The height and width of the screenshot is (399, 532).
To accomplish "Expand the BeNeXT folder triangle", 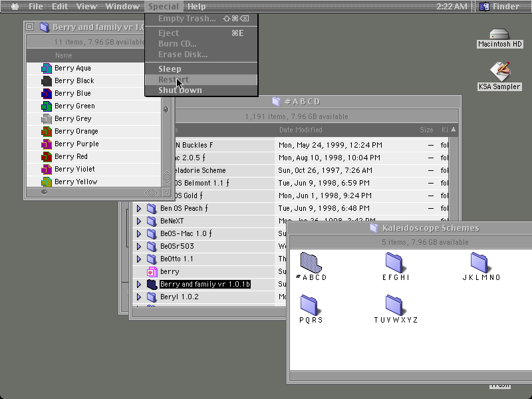I will click(139, 221).
